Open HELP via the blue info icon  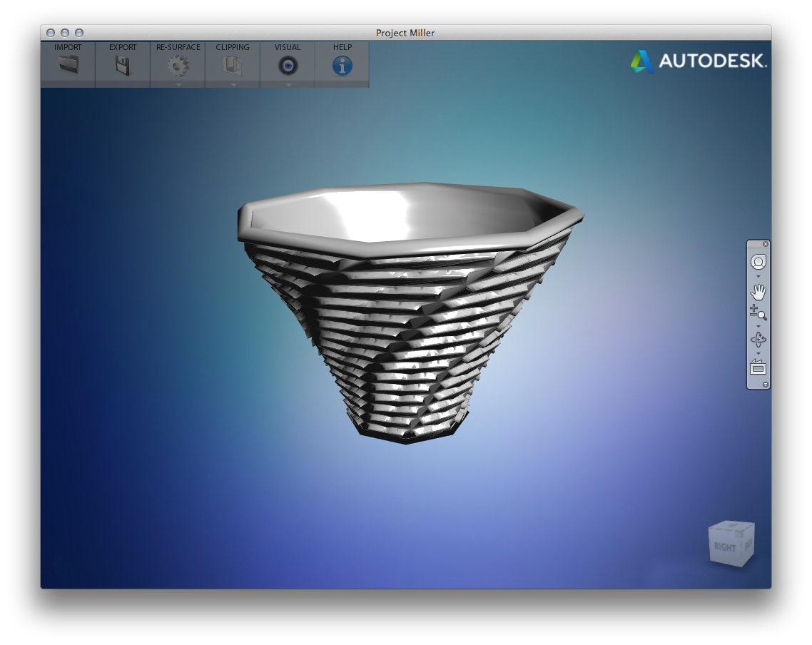pyautogui.click(x=342, y=66)
